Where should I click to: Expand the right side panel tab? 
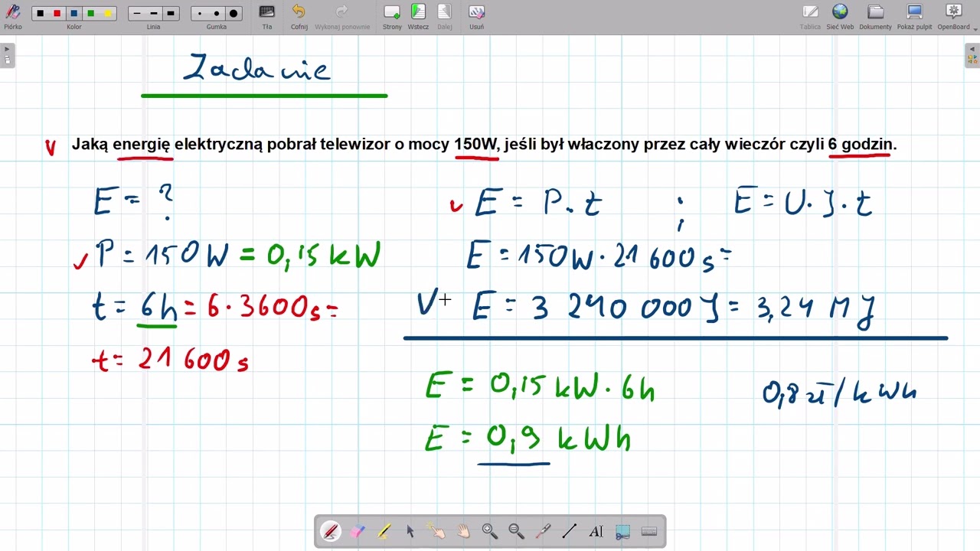click(972, 55)
